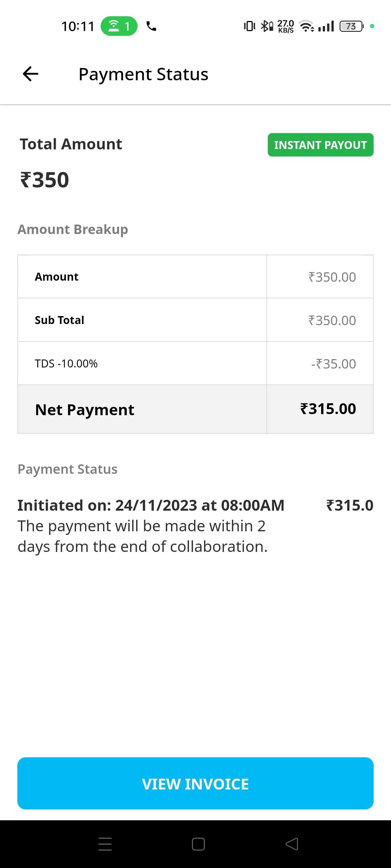This screenshot has height=868, width=391.
Task: Tap the battery level indicator
Action: [x=351, y=26]
